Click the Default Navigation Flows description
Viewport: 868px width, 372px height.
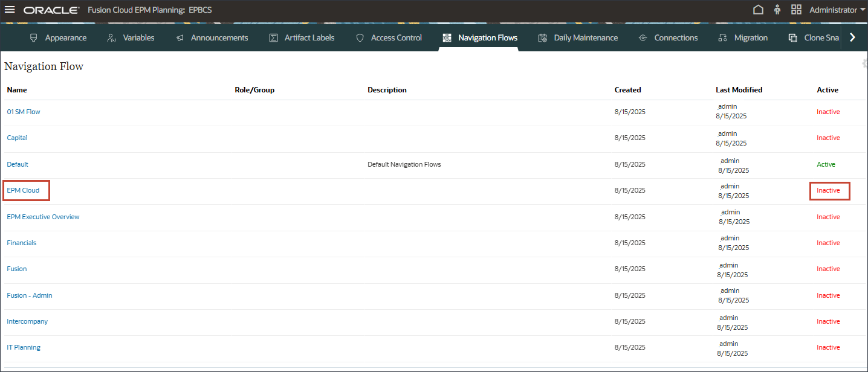click(x=404, y=164)
